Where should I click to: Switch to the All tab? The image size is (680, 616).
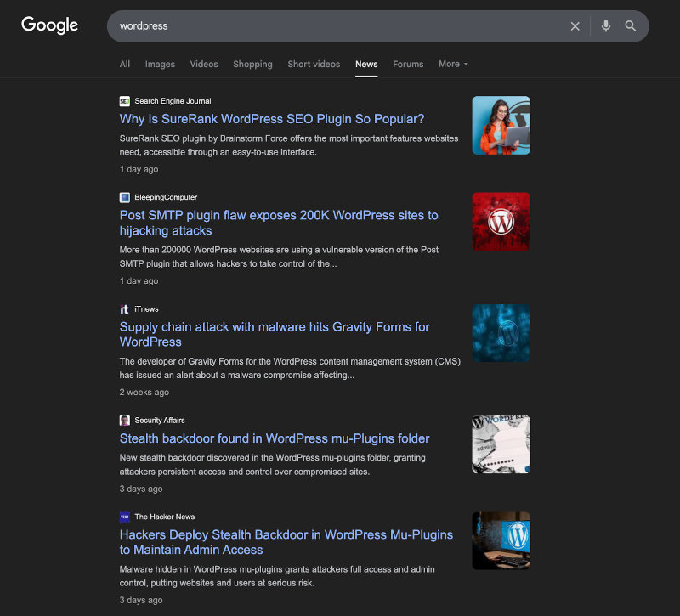[x=125, y=65]
